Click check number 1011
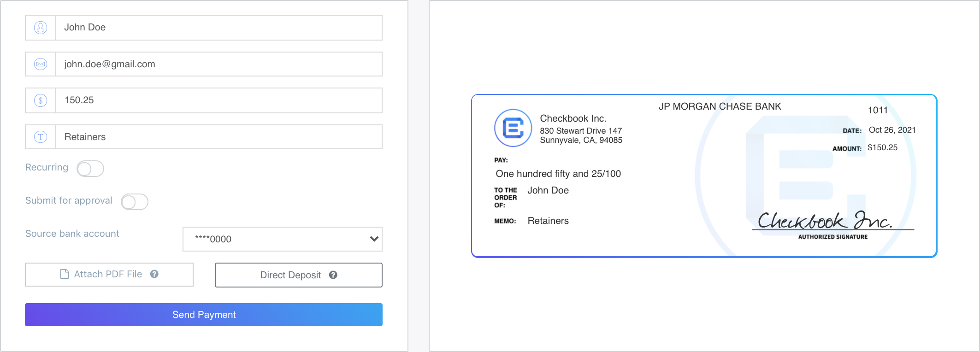Viewport: 980px width, 352px height. coord(878,110)
